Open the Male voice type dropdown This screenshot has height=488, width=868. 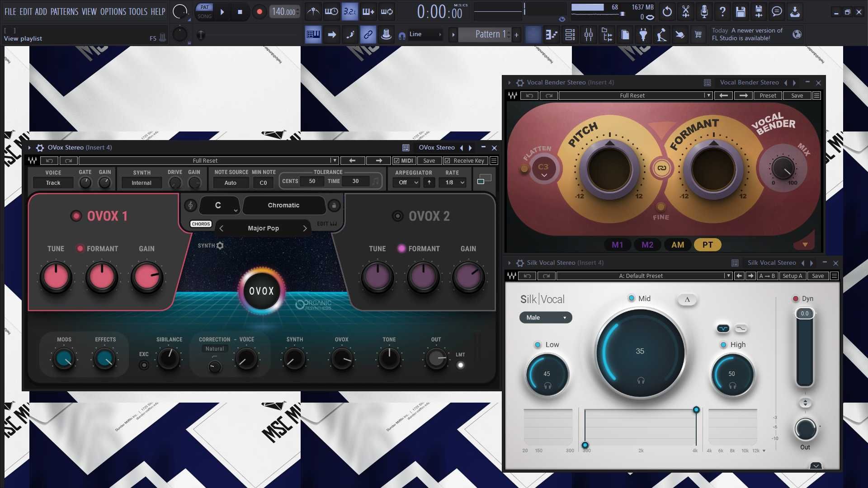click(x=546, y=318)
